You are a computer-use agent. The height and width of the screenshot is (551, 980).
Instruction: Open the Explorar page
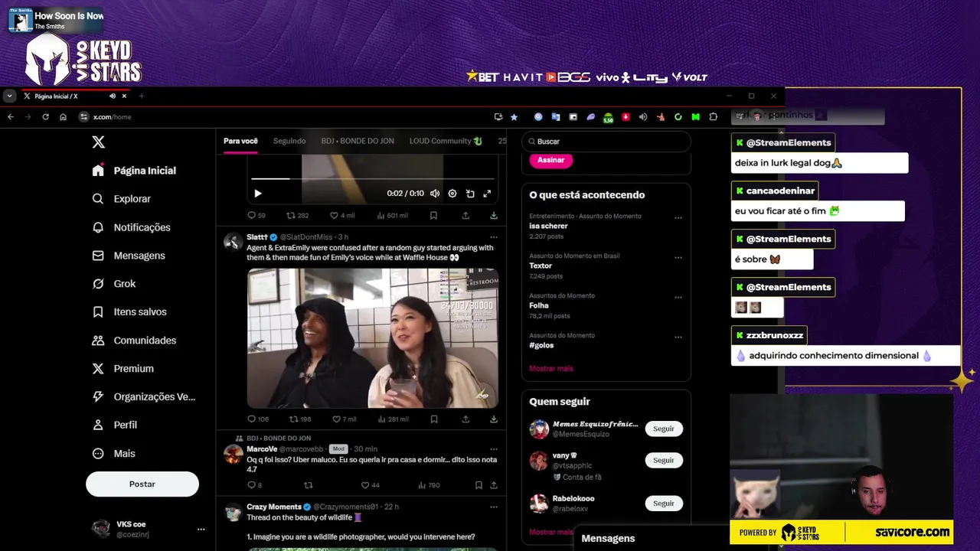pyautogui.click(x=122, y=199)
